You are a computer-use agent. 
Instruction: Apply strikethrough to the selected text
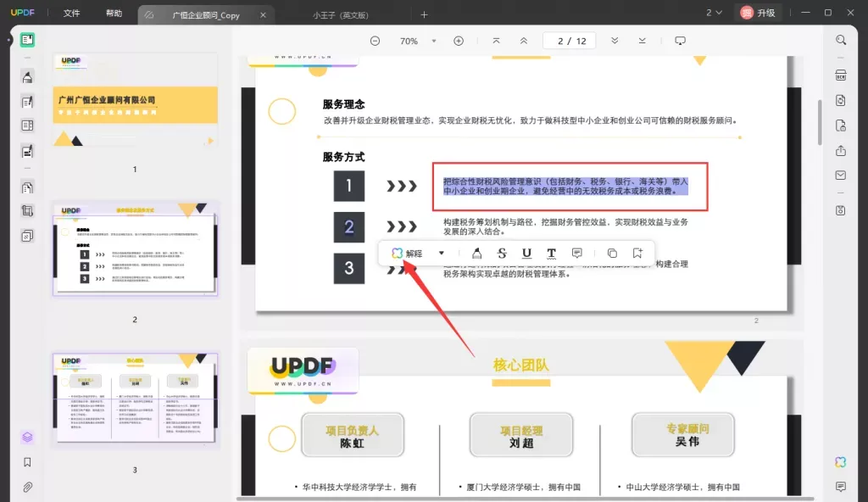[x=502, y=253]
